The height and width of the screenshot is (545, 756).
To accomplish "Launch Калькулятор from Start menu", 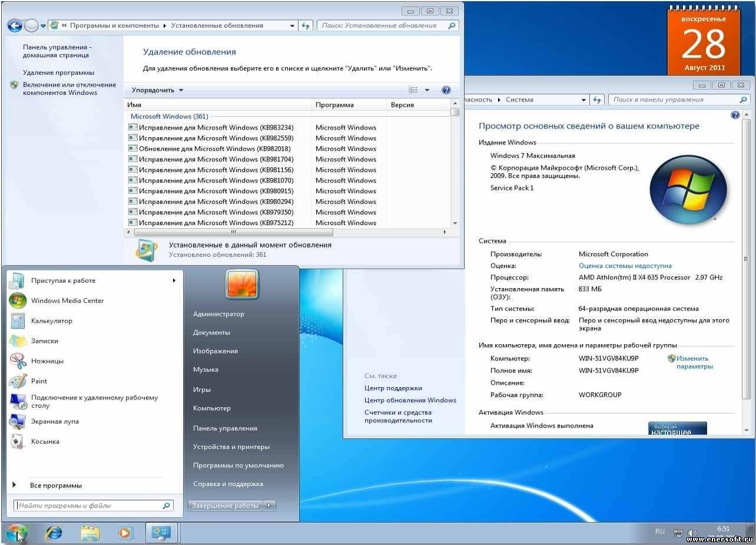I will tap(52, 321).
